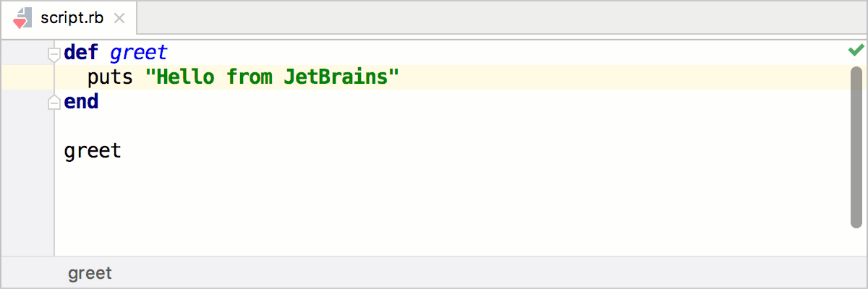
Task: Collapse the greet method at the def line
Action: point(53,53)
